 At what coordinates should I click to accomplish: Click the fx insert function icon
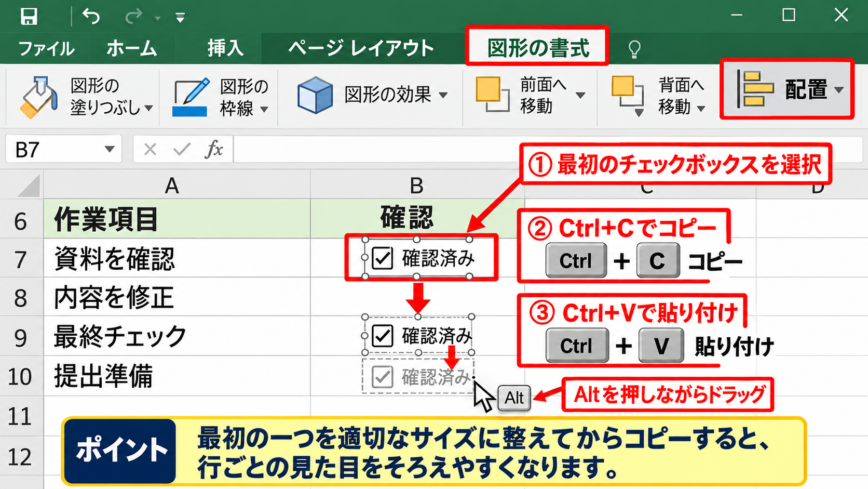[213, 150]
